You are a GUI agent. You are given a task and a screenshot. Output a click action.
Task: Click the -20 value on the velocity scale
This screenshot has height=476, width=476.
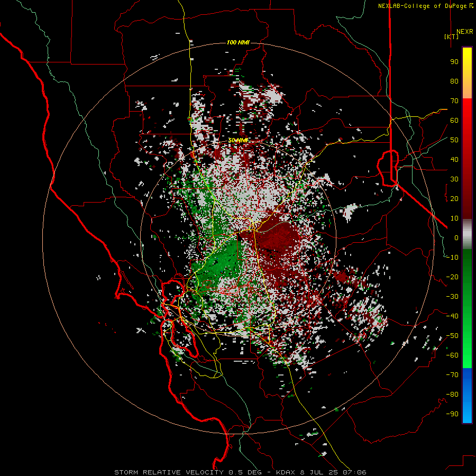(452, 277)
